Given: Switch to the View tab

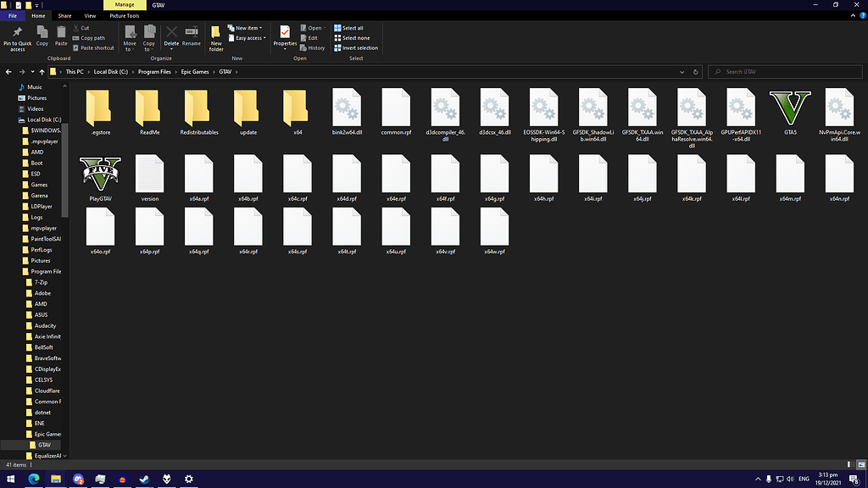Looking at the screenshot, I should [x=90, y=14].
